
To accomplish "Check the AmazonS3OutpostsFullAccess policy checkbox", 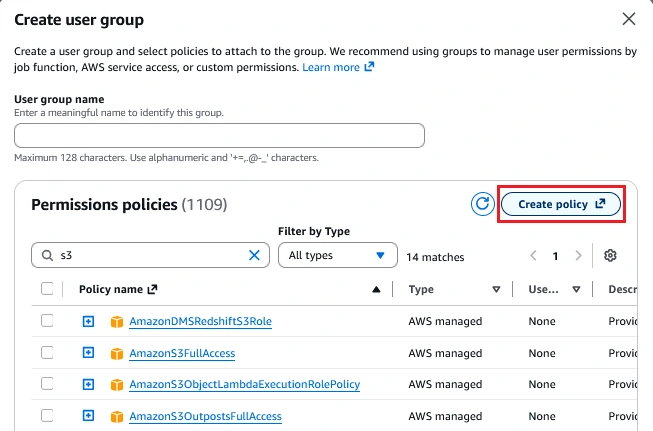I will 47,415.
